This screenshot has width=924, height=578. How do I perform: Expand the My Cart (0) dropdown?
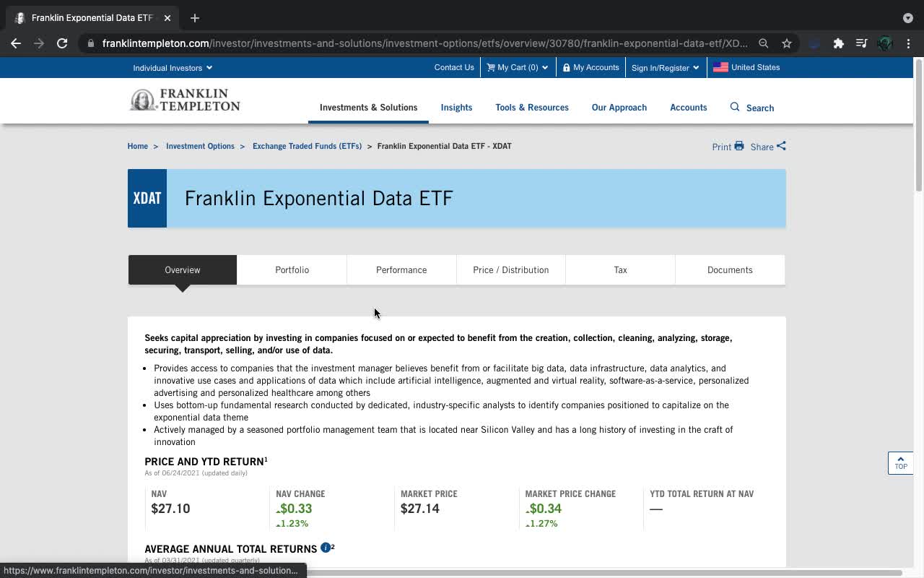[x=517, y=67]
